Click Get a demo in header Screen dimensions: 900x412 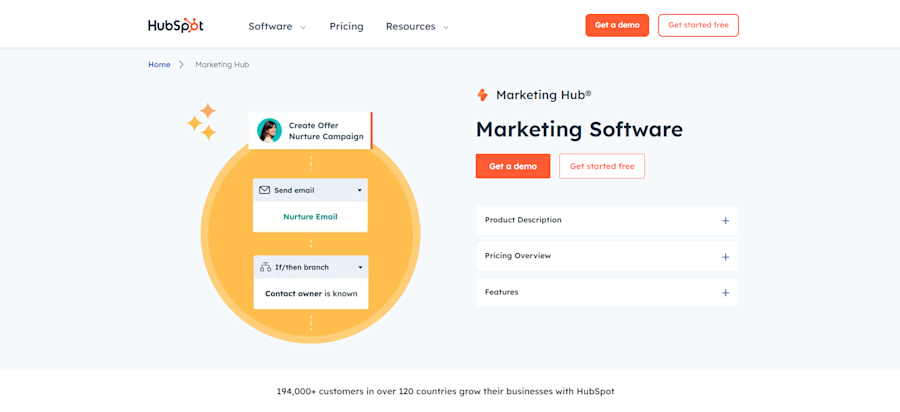[x=617, y=25]
